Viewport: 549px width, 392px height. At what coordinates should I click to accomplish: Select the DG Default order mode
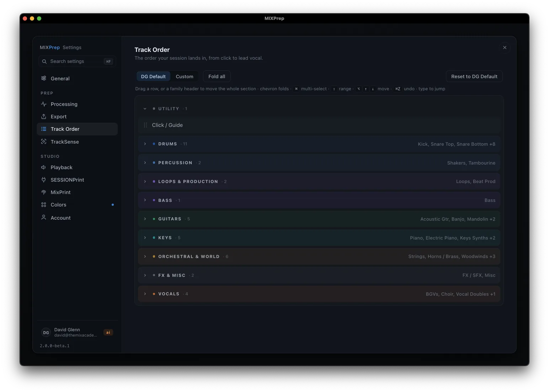[153, 76]
